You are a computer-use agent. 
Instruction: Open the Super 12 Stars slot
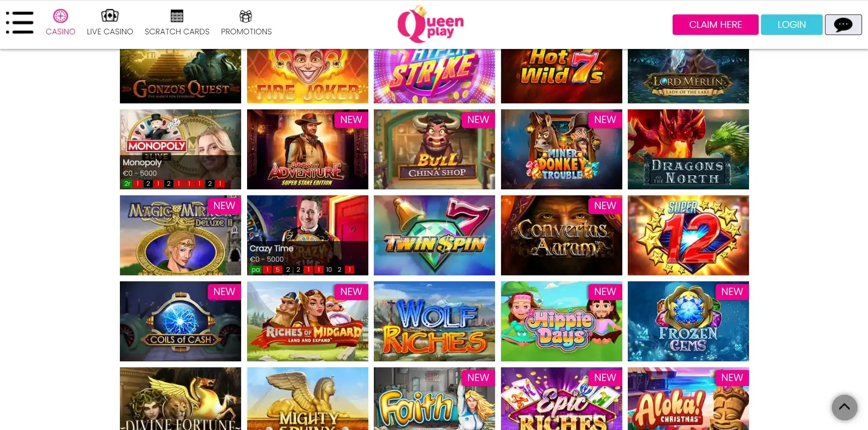click(688, 235)
